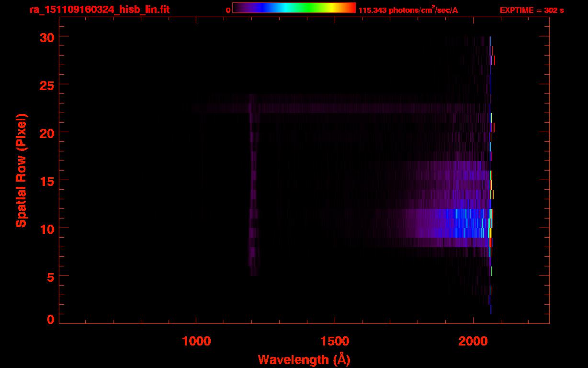
Task: Click the y-axis tick label 30
Action: pyautogui.click(x=47, y=37)
